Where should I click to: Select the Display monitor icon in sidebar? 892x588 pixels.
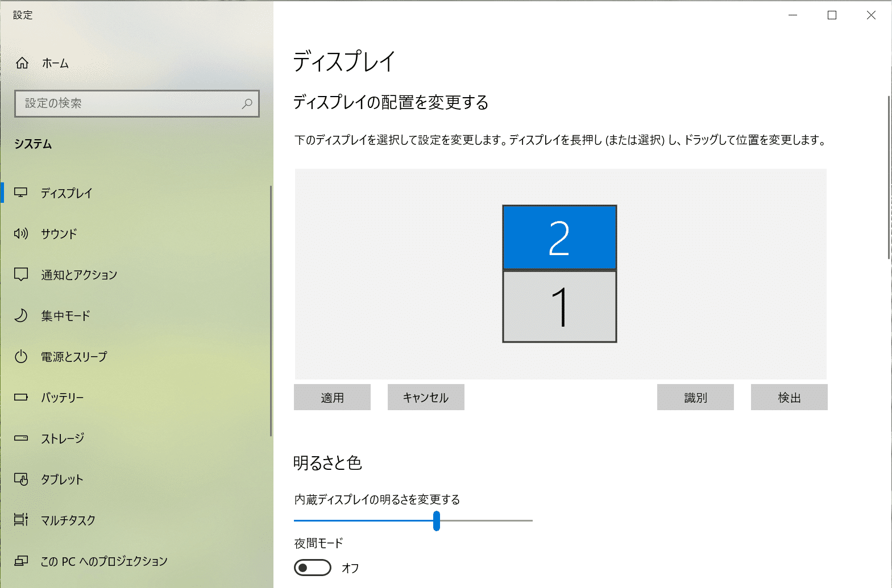21,193
